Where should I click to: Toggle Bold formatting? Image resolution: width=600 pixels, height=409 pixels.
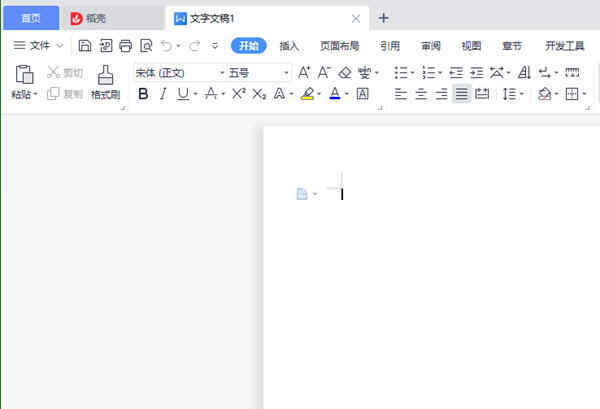pos(142,94)
